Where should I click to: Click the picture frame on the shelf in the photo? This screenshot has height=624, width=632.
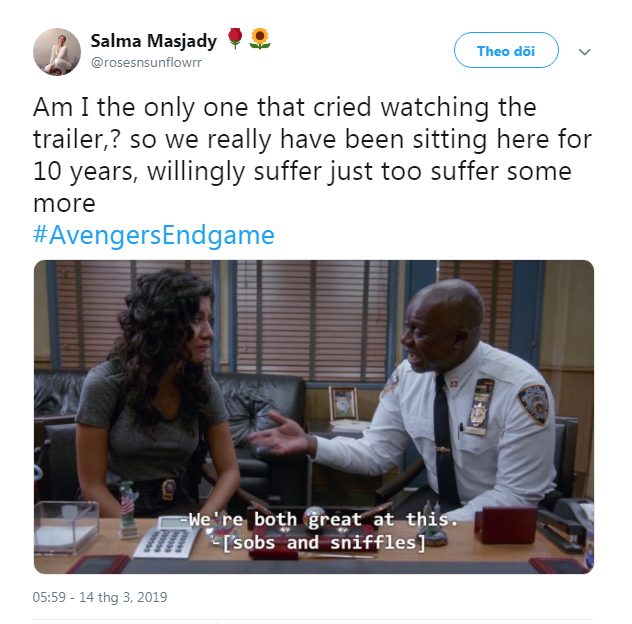tap(343, 404)
